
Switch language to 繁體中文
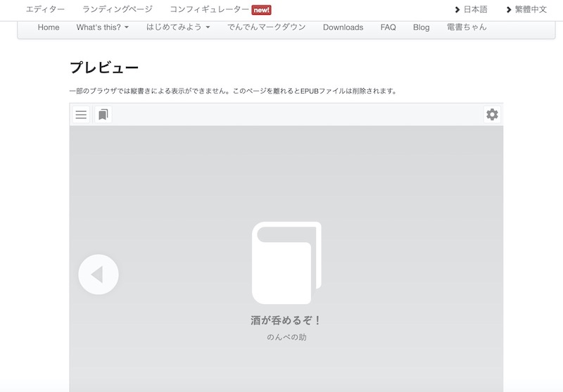coord(530,10)
